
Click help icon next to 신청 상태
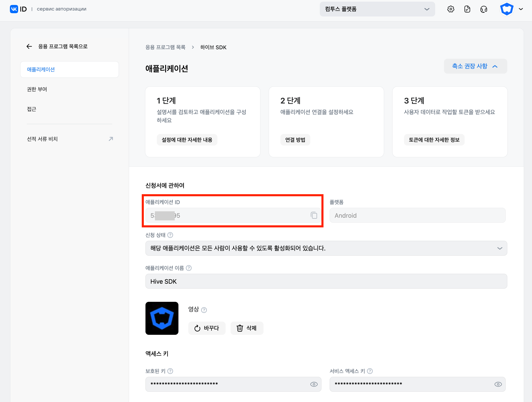(170, 235)
